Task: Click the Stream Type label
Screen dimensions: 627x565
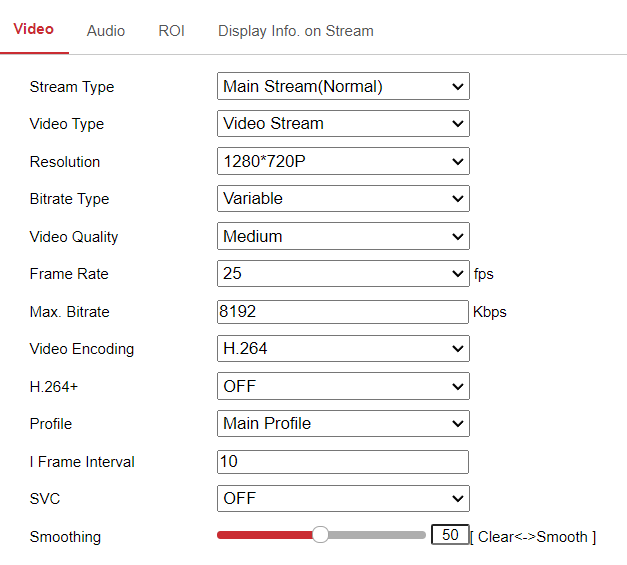Action: pyautogui.click(x=72, y=87)
